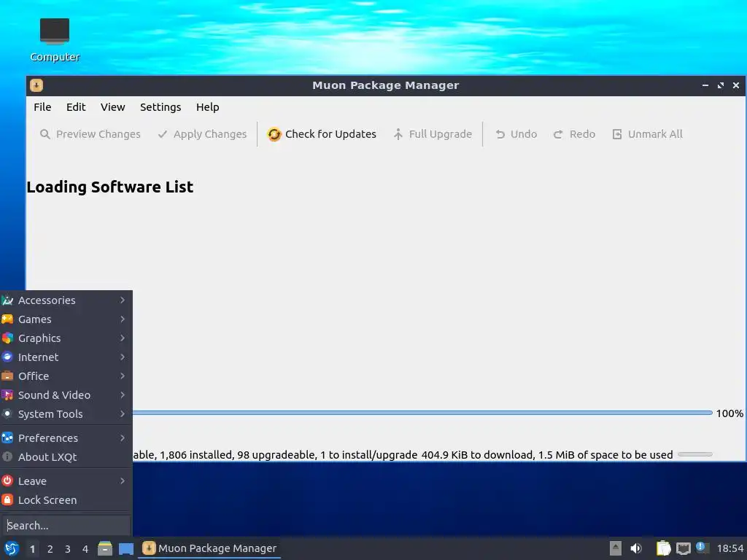Screen dimensions: 747x560
Task: Open the Edit menu
Action: (x=76, y=107)
